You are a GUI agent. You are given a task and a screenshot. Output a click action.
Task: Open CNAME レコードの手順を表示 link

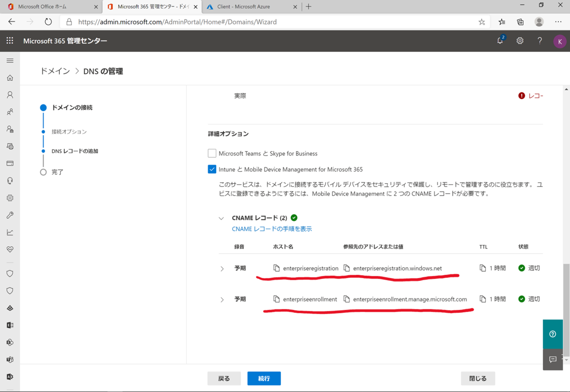click(x=272, y=229)
